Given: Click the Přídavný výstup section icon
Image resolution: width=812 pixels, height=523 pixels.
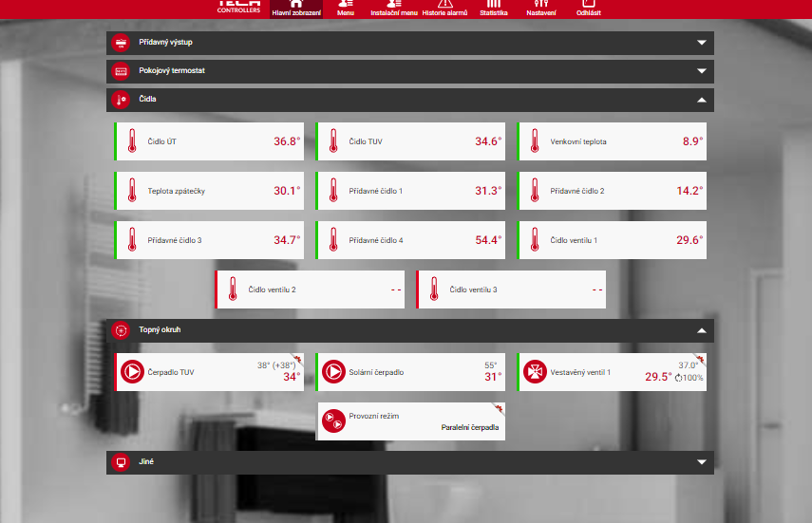Looking at the screenshot, I should point(121,43).
